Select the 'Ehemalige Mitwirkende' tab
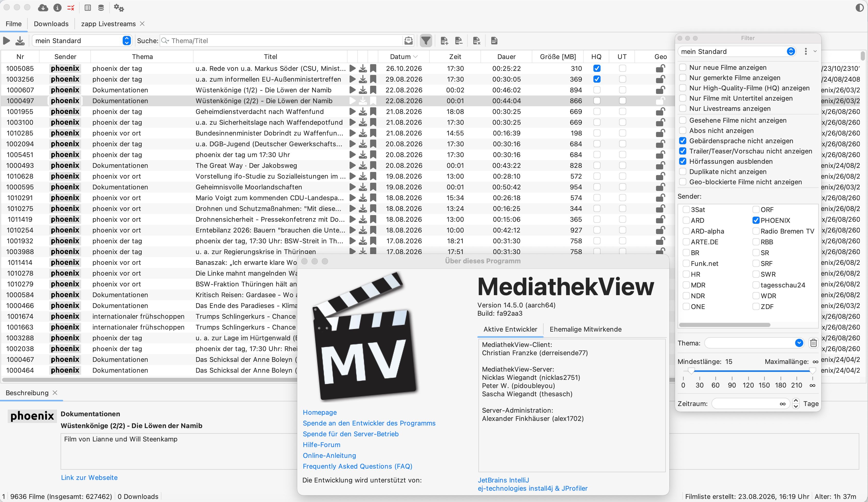This screenshot has width=868, height=502. [x=585, y=329]
